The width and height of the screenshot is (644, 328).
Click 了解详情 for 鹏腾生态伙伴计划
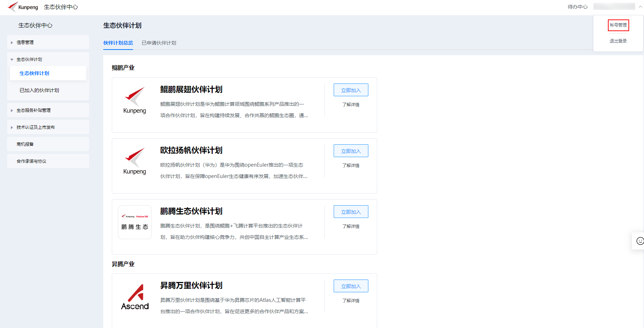click(351, 226)
